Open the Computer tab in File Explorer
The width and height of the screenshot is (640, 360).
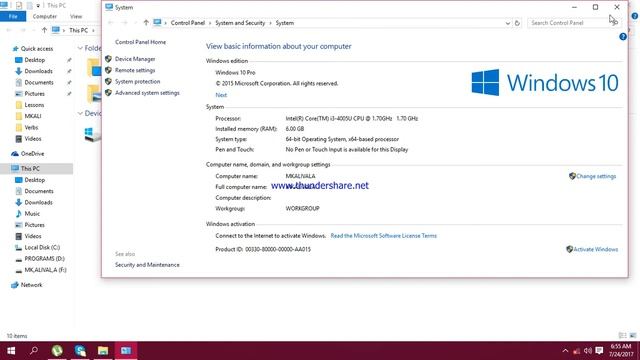pyautogui.click(x=44, y=16)
